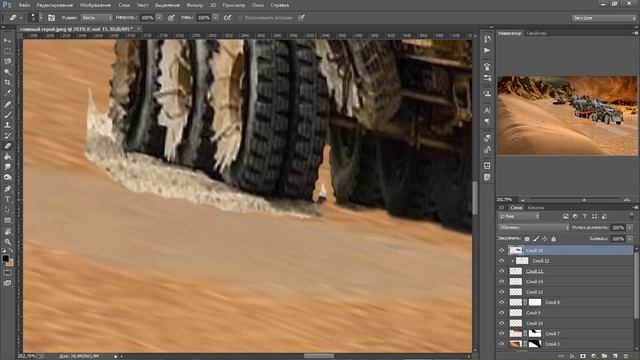Enable the erase to history checkbox

click(240, 18)
